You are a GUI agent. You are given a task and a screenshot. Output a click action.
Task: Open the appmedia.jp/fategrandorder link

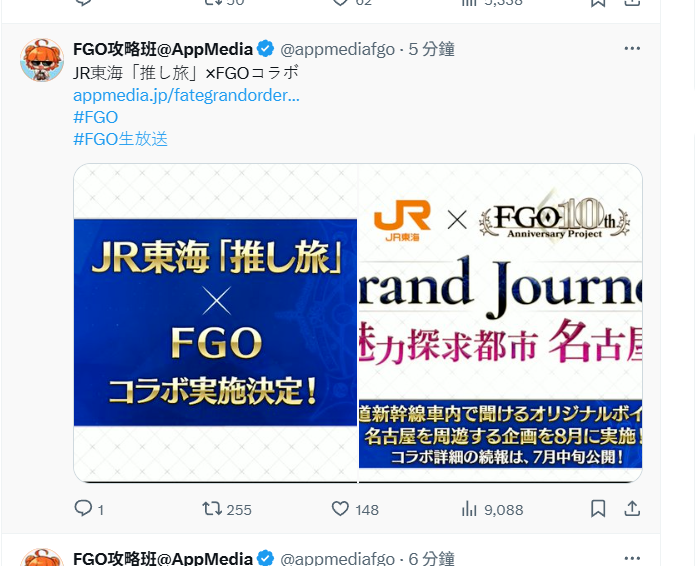(186, 95)
